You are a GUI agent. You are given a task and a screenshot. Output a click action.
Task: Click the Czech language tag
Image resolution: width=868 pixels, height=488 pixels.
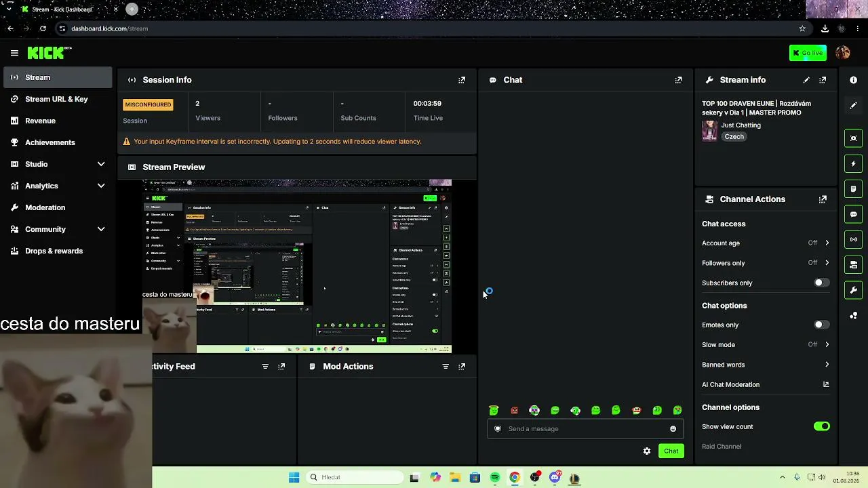(x=734, y=137)
